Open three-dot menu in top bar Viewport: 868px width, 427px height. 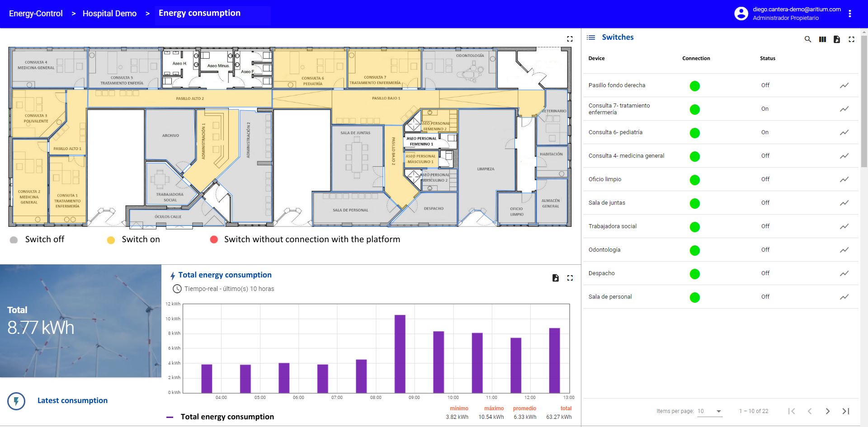click(x=850, y=14)
